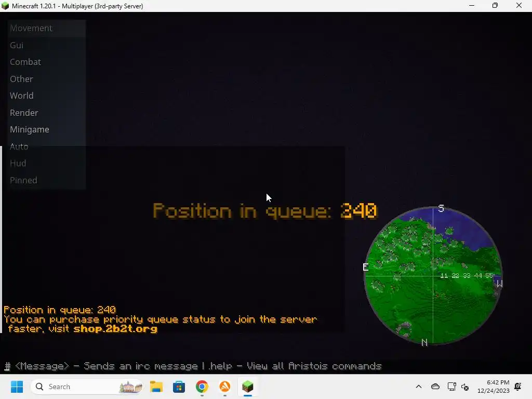Open File Explorer from the taskbar

156,387
